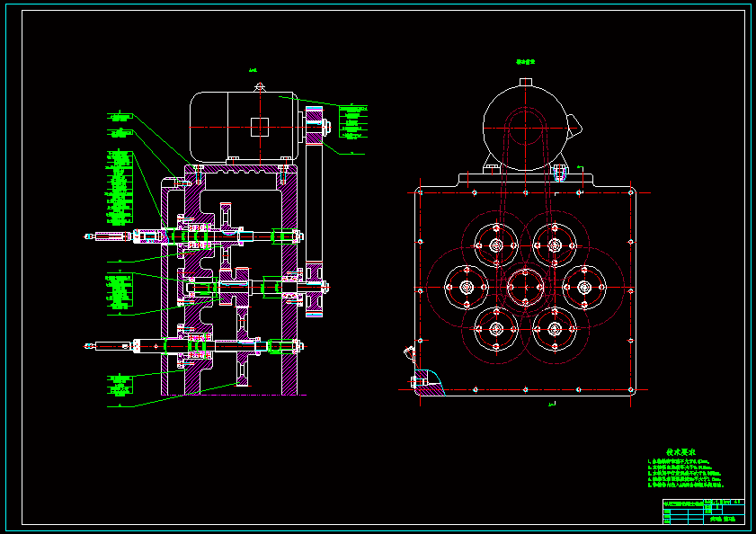The width and height of the screenshot is (756, 534).
Task: Select the upper-left spindle circle in the right view
Action: point(496,245)
